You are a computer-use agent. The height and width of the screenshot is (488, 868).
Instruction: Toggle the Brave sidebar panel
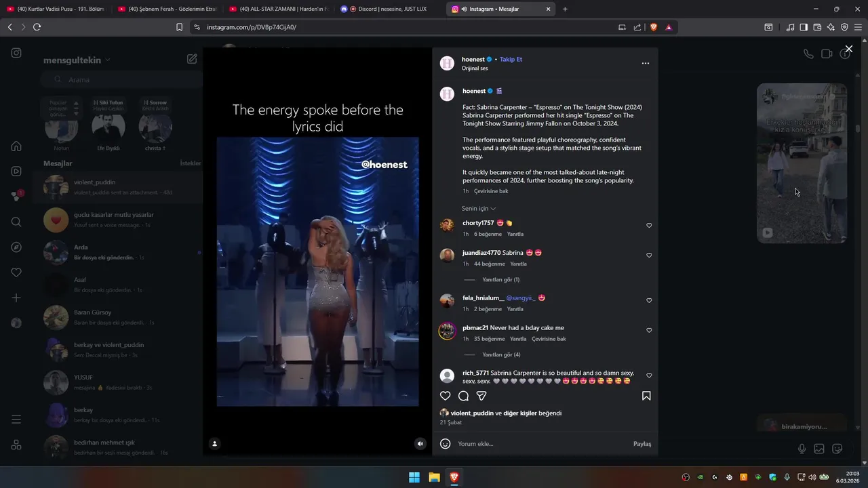(x=804, y=27)
